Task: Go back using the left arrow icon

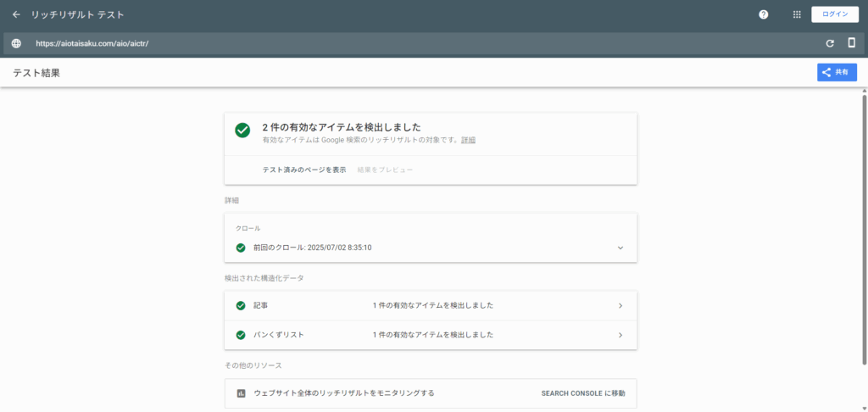Action: (16, 15)
